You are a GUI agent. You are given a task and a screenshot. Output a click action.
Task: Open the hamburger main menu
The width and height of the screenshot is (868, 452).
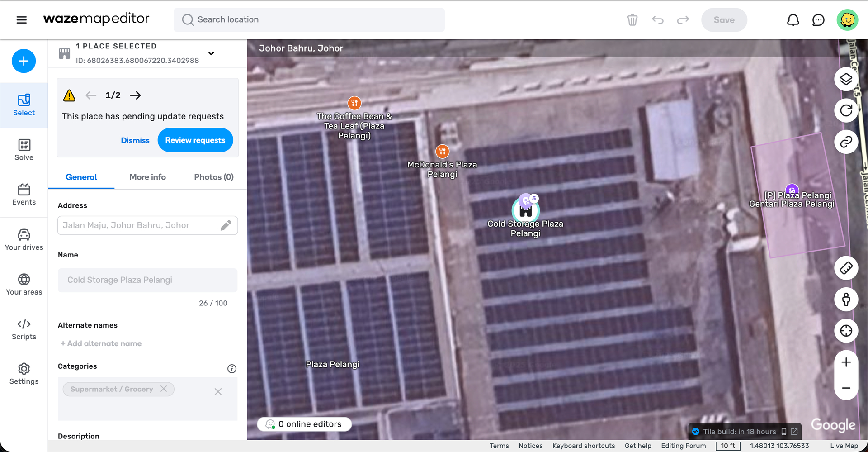point(22,20)
